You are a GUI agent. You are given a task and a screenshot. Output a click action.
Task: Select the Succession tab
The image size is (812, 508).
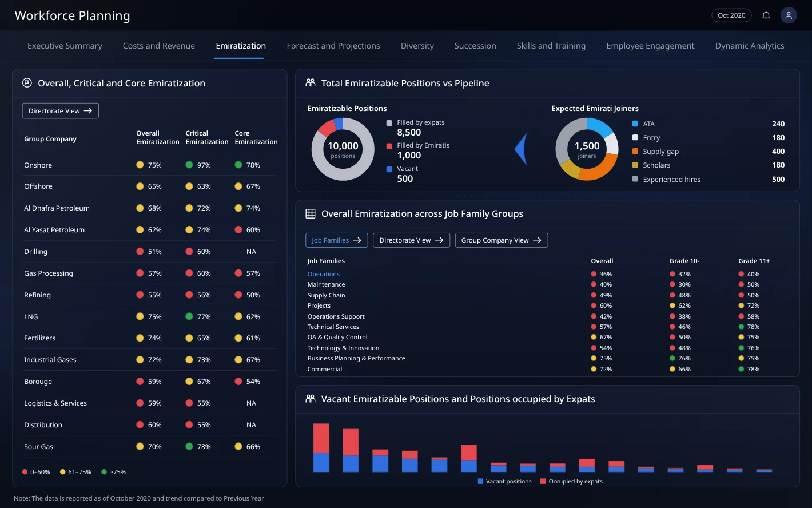coord(475,46)
